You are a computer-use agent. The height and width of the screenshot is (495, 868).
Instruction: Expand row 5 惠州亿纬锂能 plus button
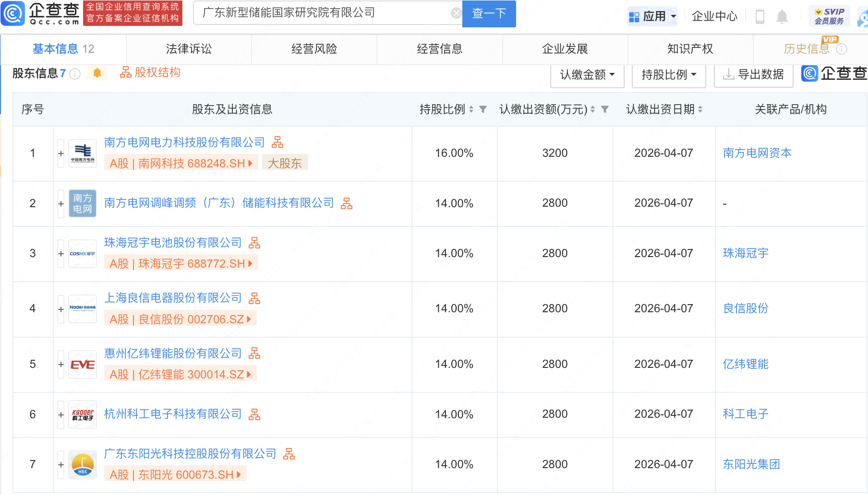61,365
